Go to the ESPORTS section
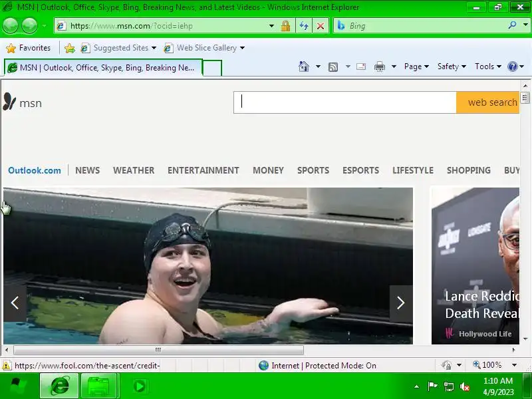 click(x=360, y=170)
